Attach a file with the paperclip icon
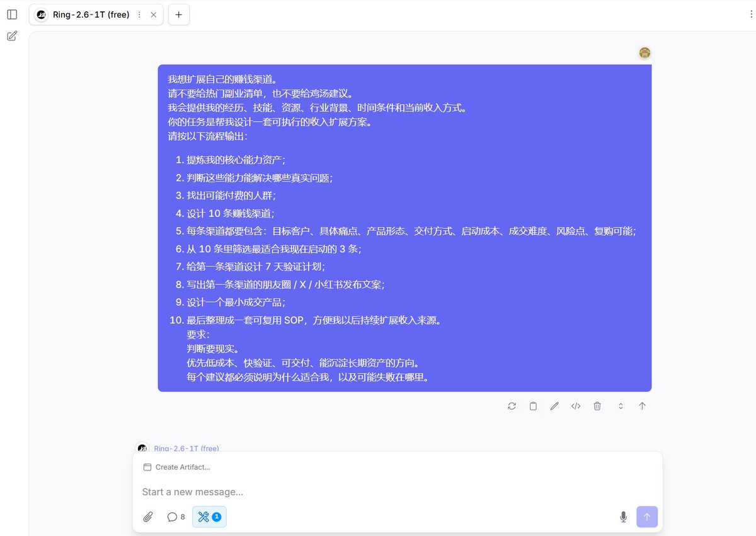 [148, 517]
